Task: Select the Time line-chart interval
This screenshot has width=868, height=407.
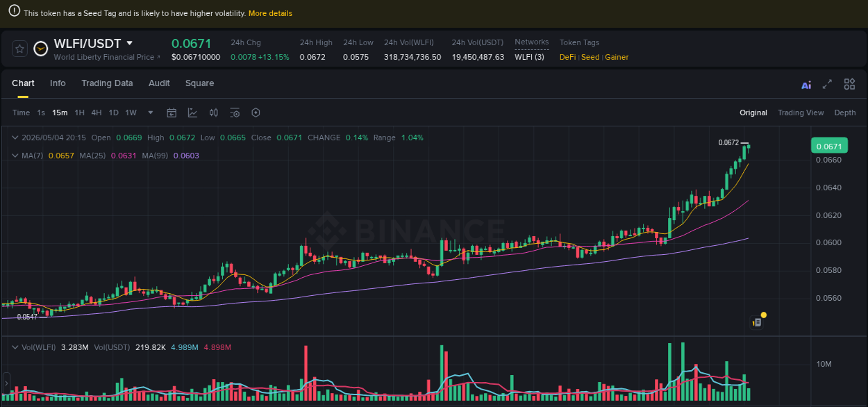Action: (x=21, y=113)
